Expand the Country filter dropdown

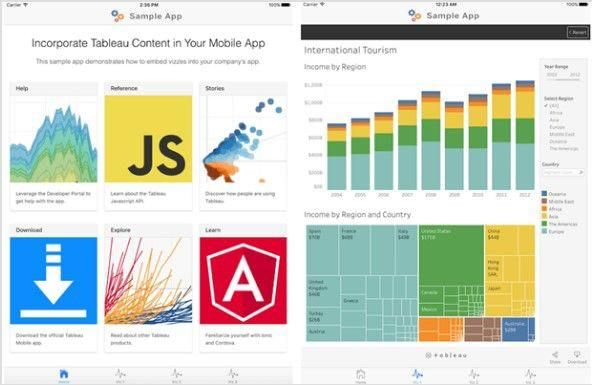563,172
